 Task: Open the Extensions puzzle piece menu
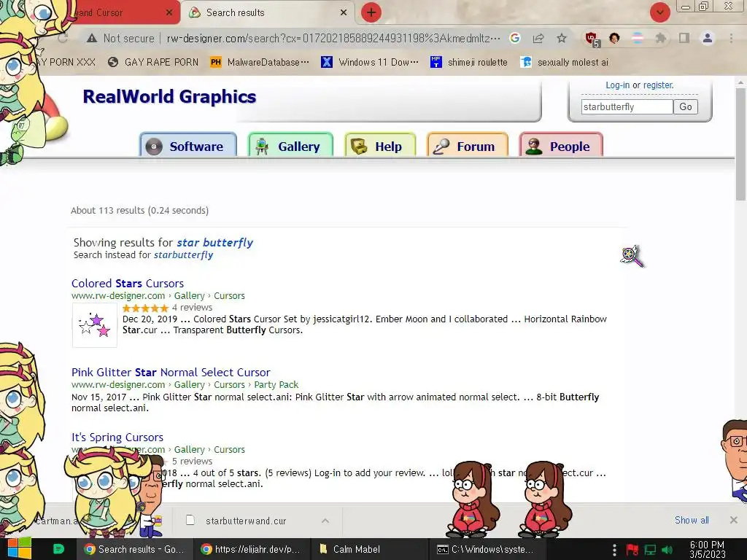click(x=660, y=38)
